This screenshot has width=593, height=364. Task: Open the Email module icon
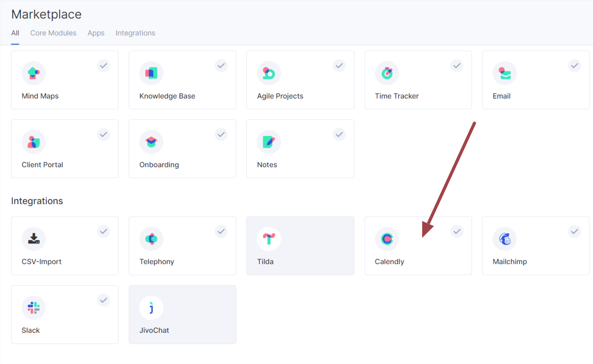[504, 73]
